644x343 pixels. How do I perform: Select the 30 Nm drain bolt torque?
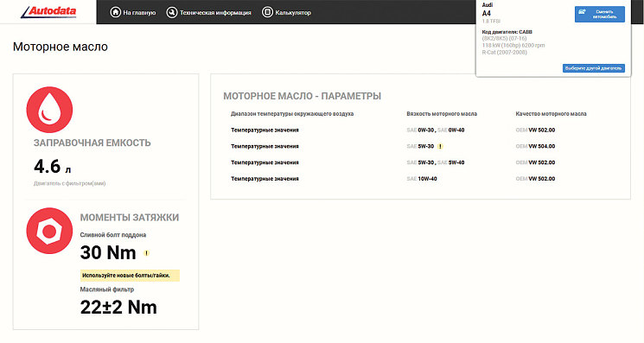click(108, 252)
